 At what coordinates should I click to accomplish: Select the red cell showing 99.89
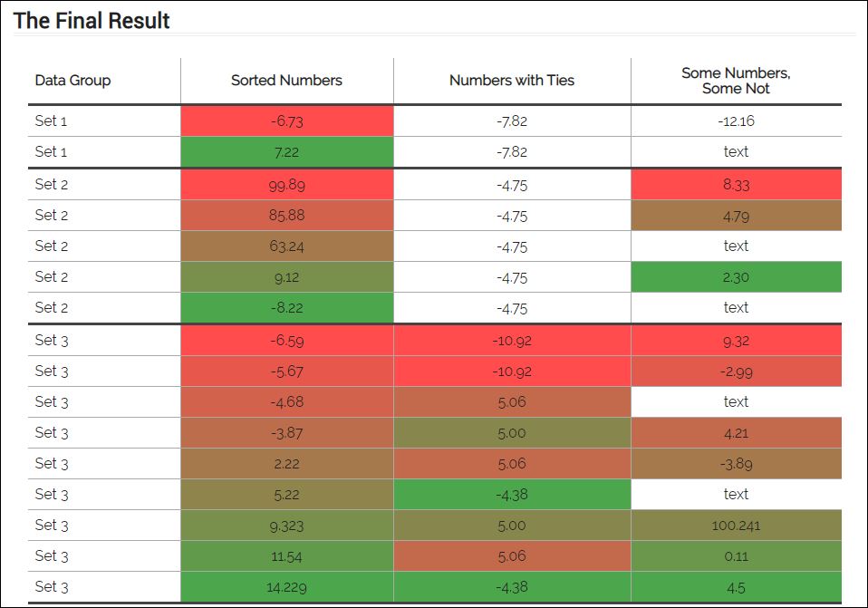(286, 185)
